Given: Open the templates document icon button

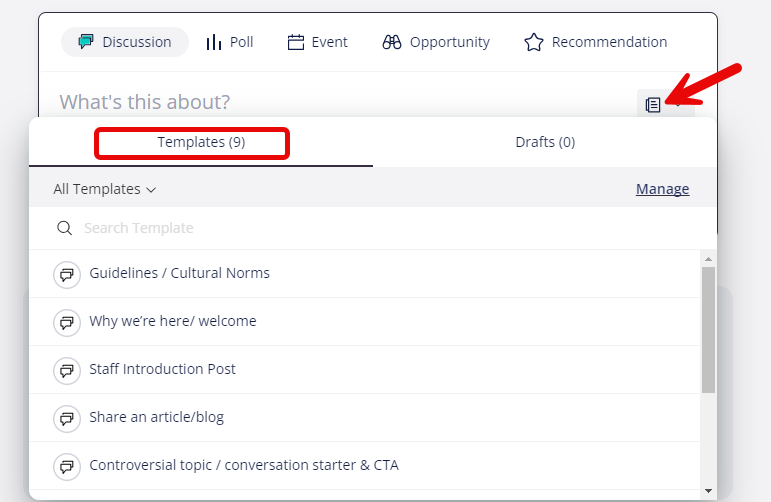Looking at the screenshot, I should point(652,105).
